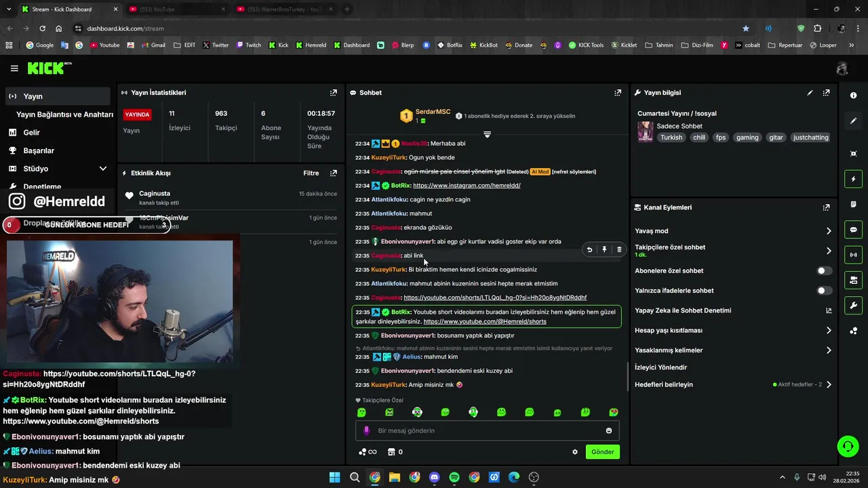Image resolution: width=868 pixels, height=488 pixels.
Task: Click the wrench icon in right sidebar
Action: (x=853, y=306)
